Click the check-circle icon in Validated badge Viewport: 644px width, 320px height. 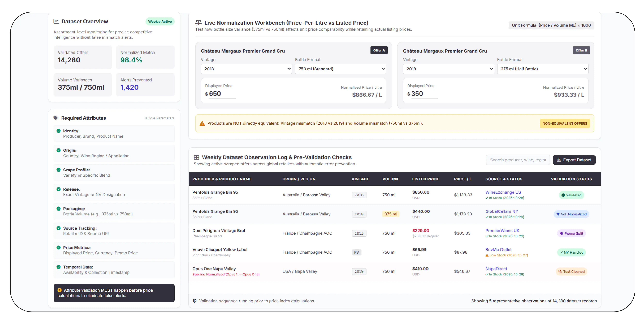(x=563, y=195)
